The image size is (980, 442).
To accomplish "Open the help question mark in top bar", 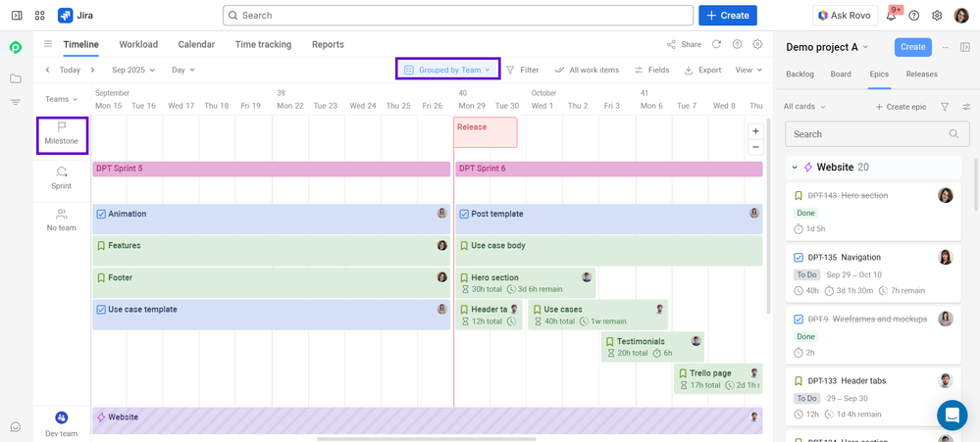I will coord(913,16).
